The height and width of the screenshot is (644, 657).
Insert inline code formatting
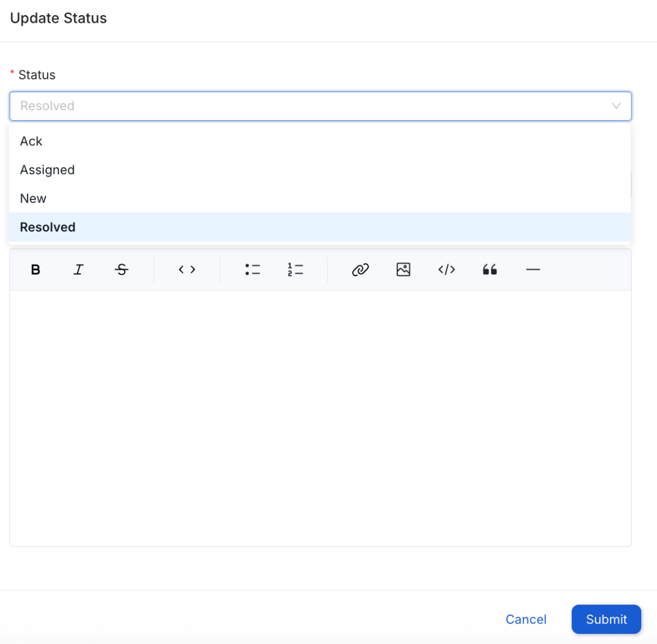coord(187,269)
